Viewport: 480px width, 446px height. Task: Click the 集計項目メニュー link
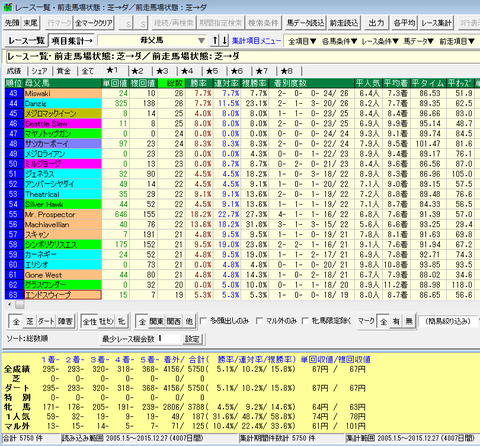(x=257, y=41)
